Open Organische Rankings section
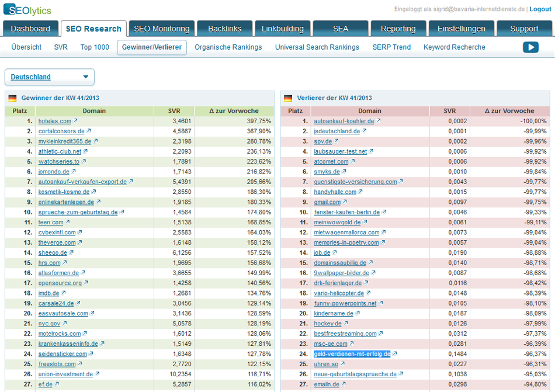The height and width of the screenshot is (392, 555). click(x=228, y=47)
